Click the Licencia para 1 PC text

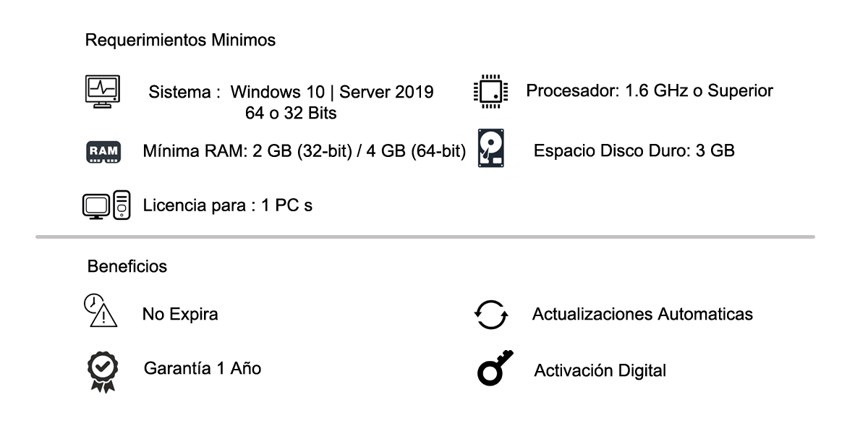click(228, 205)
